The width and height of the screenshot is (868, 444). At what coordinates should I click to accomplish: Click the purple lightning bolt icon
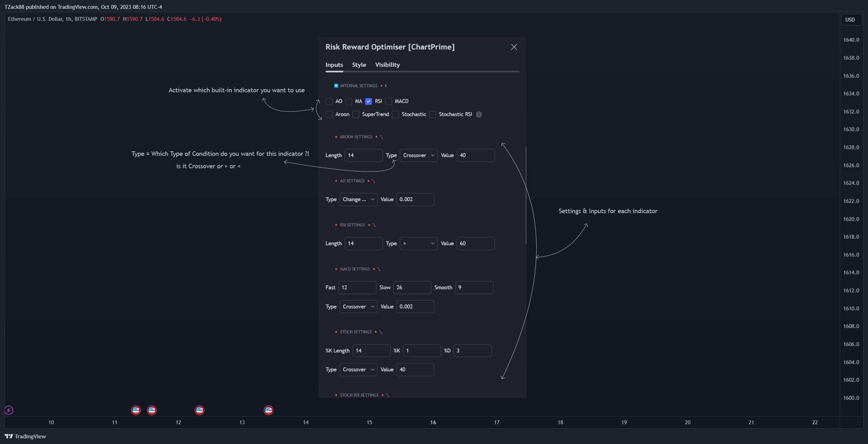[x=9, y=410]
